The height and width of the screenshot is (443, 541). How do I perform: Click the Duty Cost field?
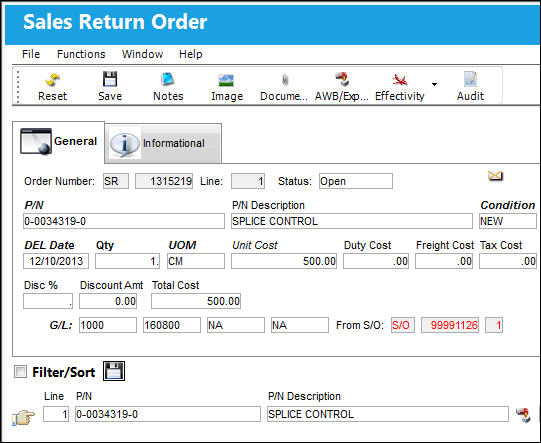[376, 261]
